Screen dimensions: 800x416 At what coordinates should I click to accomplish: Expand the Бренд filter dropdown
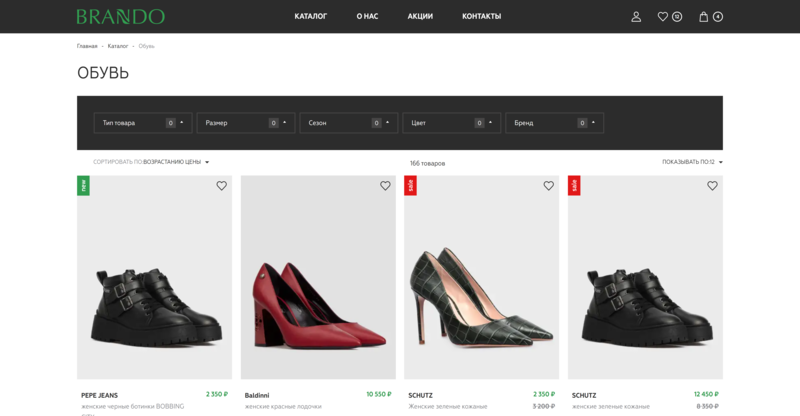[x=555, y=123]
